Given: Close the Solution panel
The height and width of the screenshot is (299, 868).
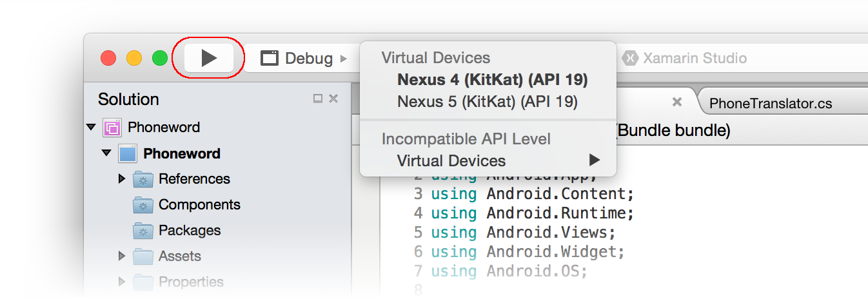Looking at the screenshot, I should (x=333, y=99).
